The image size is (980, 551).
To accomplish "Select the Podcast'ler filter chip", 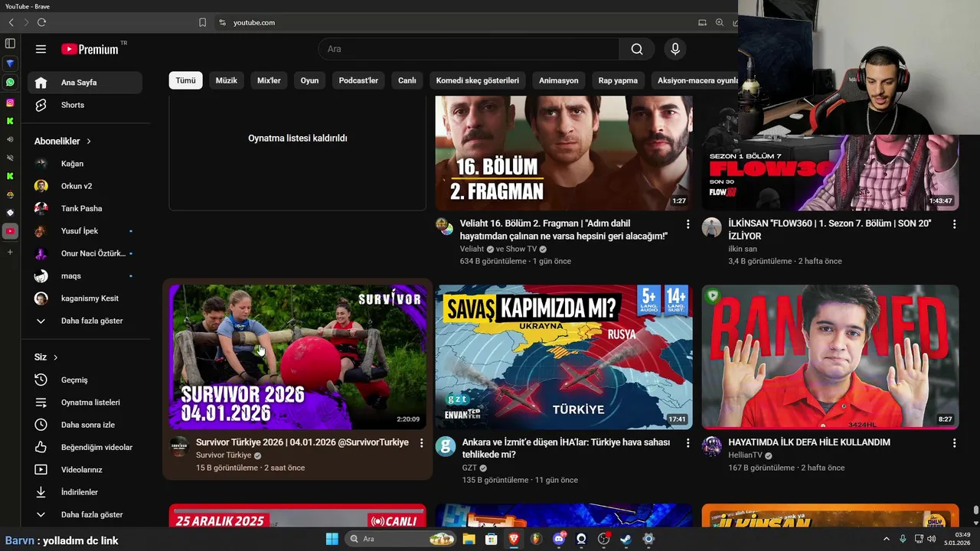I will (x=358, y=80).
